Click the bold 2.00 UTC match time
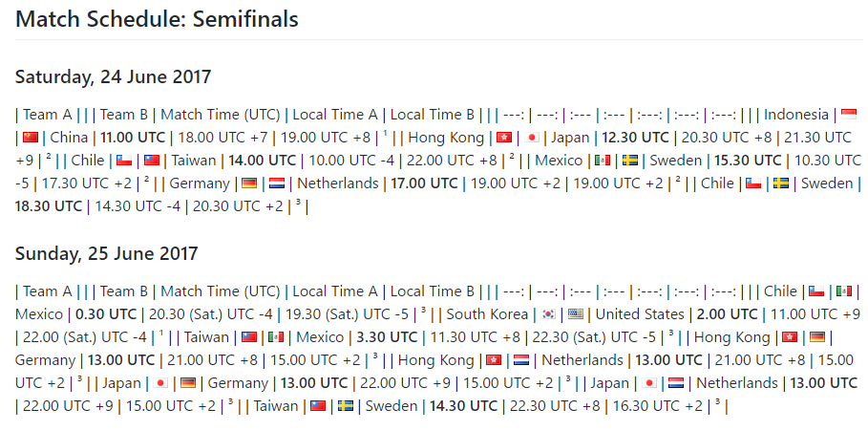 (727, 314)
